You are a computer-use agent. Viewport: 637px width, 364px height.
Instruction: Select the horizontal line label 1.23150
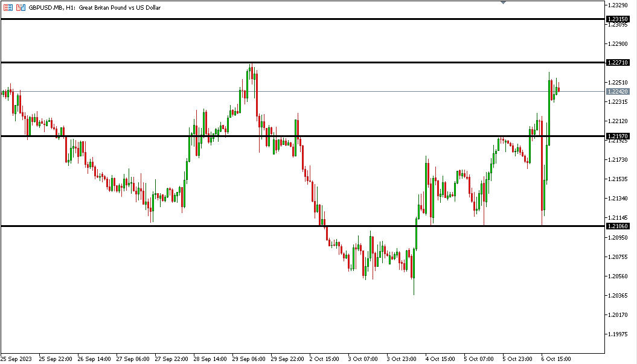tap(618, 19)
